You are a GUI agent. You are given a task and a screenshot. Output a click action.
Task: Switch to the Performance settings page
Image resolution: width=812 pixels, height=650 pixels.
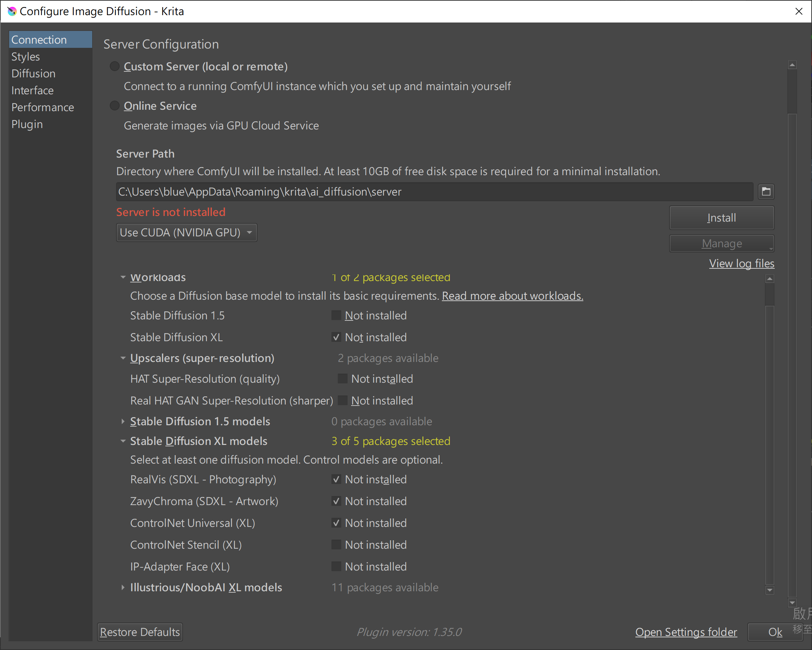click(50, 107)
